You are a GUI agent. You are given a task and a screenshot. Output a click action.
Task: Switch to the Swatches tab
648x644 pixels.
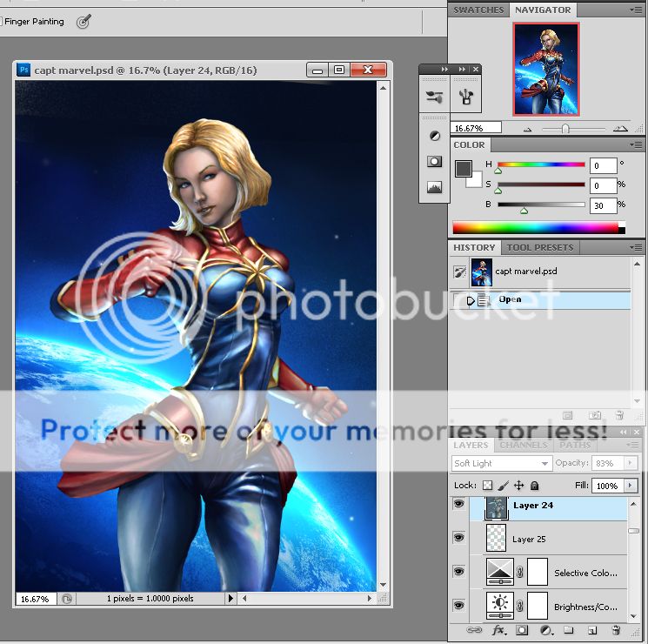click(x=478, y=10)
